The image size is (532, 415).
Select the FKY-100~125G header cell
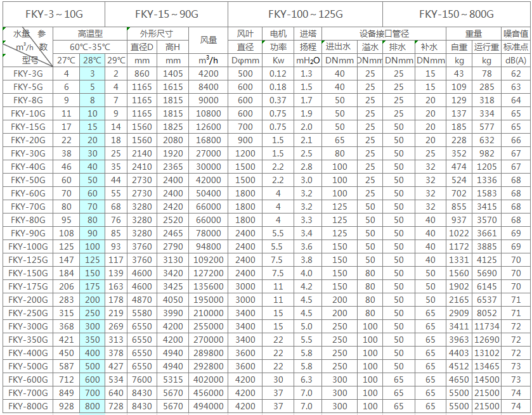pos(306,14)
